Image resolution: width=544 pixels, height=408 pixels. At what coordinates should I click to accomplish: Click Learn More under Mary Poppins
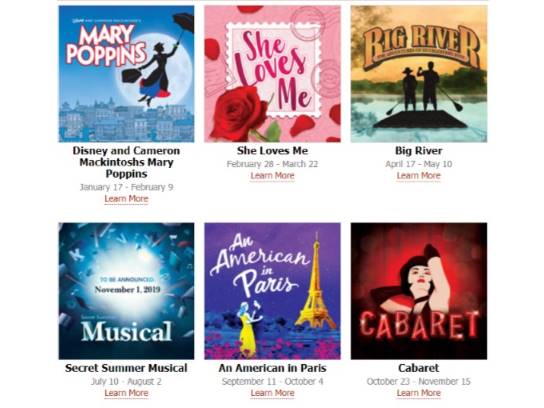coord(126,199)
